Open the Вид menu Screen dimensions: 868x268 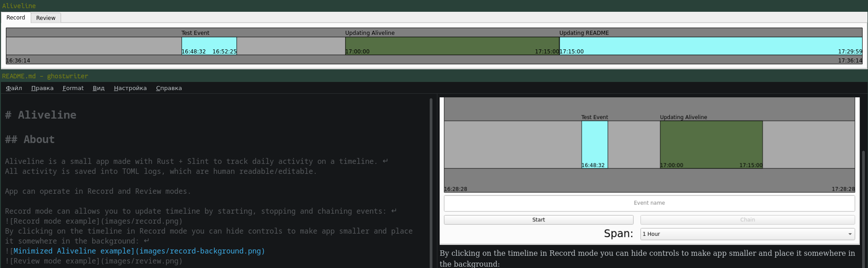(99, 88)
